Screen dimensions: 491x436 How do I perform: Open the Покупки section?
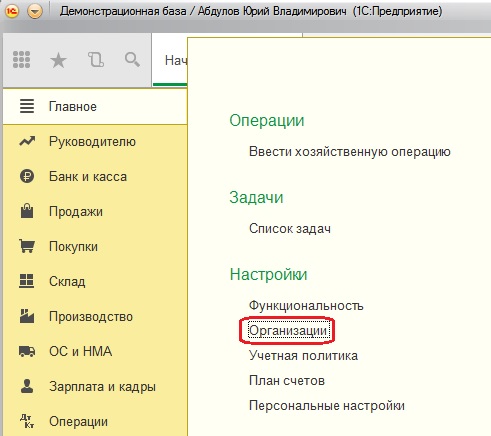(95, 247)
